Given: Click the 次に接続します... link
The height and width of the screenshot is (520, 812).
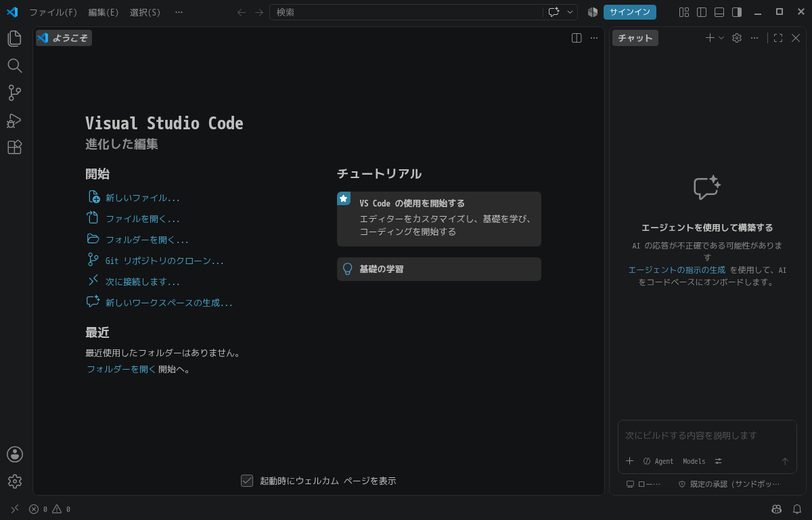Looking at the screenshot, I should click(143, 282).
